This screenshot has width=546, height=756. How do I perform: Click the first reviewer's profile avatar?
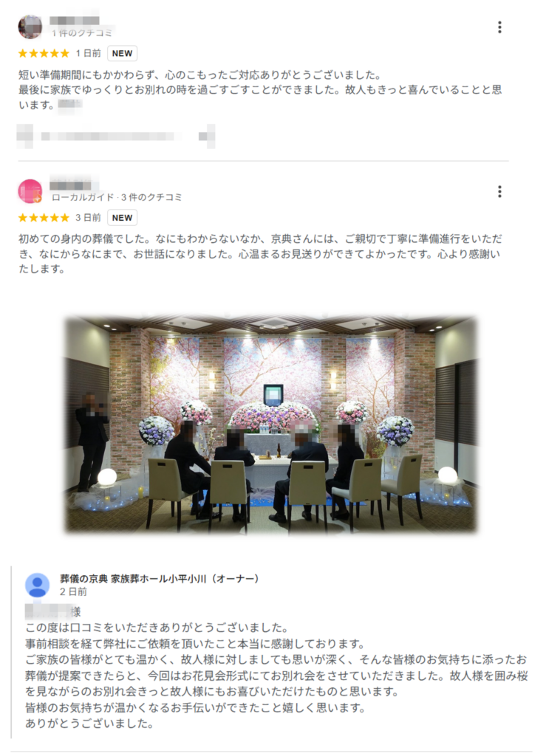point(30,27)
